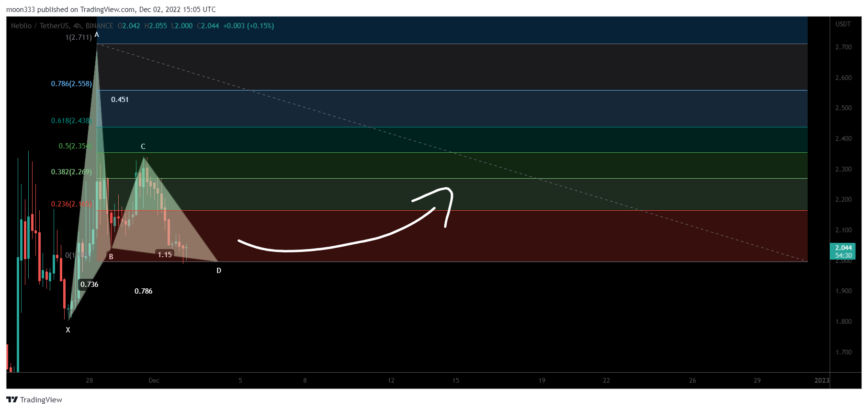Click the 15 date on time axis

[x=456, y=380]
